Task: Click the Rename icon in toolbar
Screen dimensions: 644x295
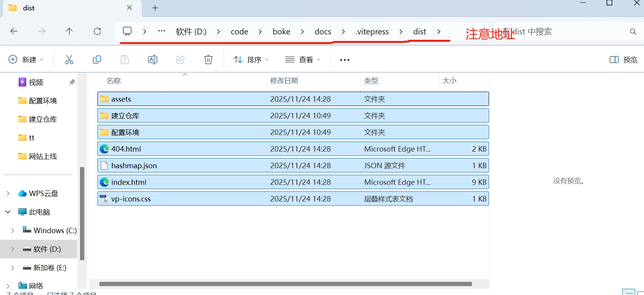Action: tap(153, 60)
